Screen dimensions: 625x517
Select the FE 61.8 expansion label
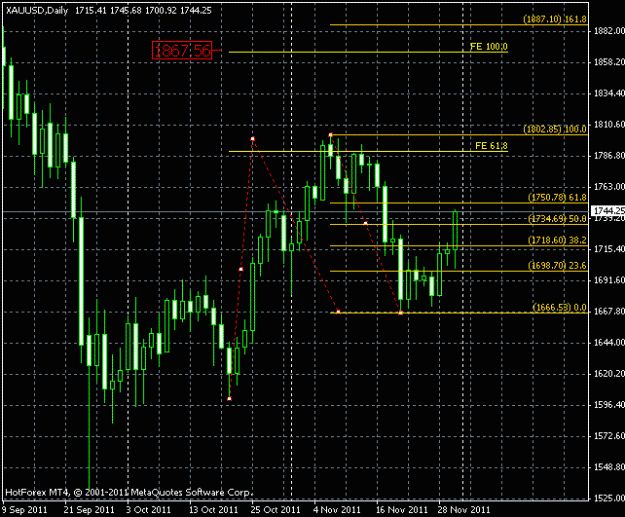[491, 146]
